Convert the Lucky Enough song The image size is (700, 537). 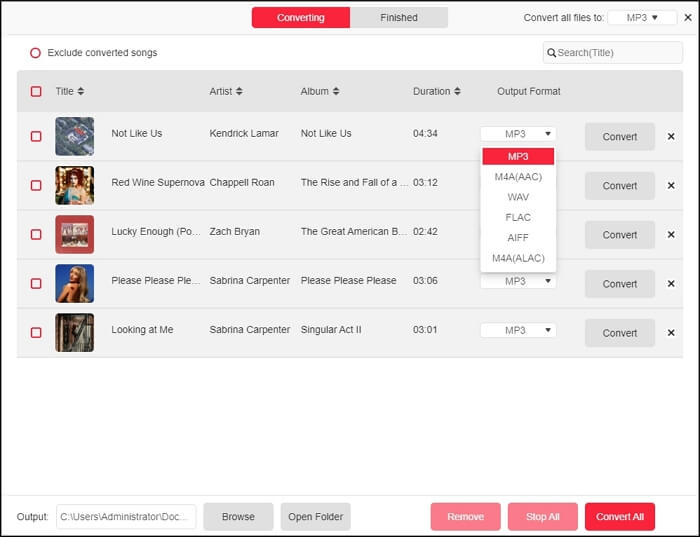620,235
